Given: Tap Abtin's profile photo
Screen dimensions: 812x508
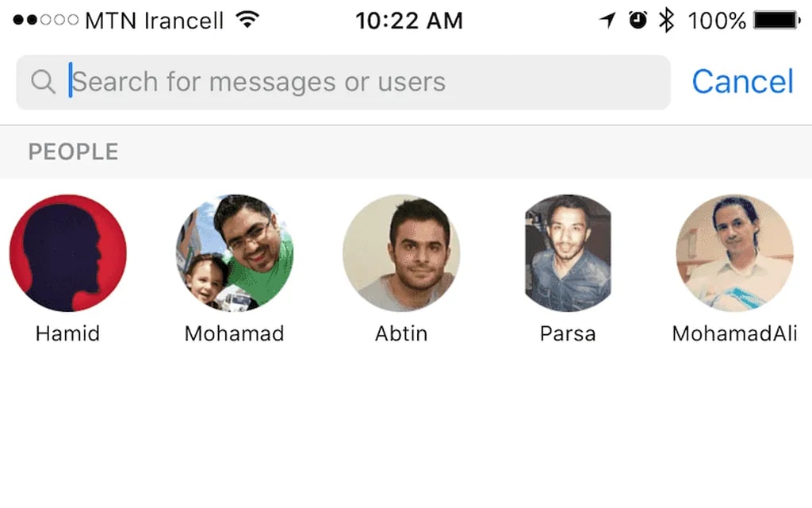Looking at the screenshot, I should (401, 252).
